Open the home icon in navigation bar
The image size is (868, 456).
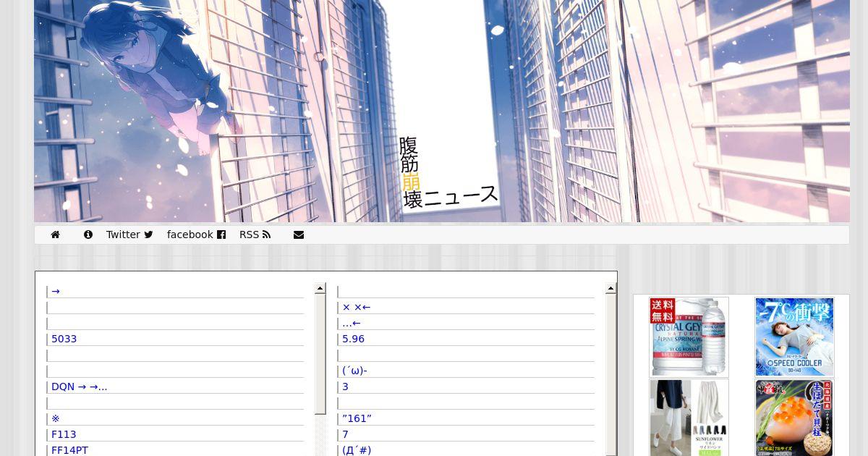[55, 235]
